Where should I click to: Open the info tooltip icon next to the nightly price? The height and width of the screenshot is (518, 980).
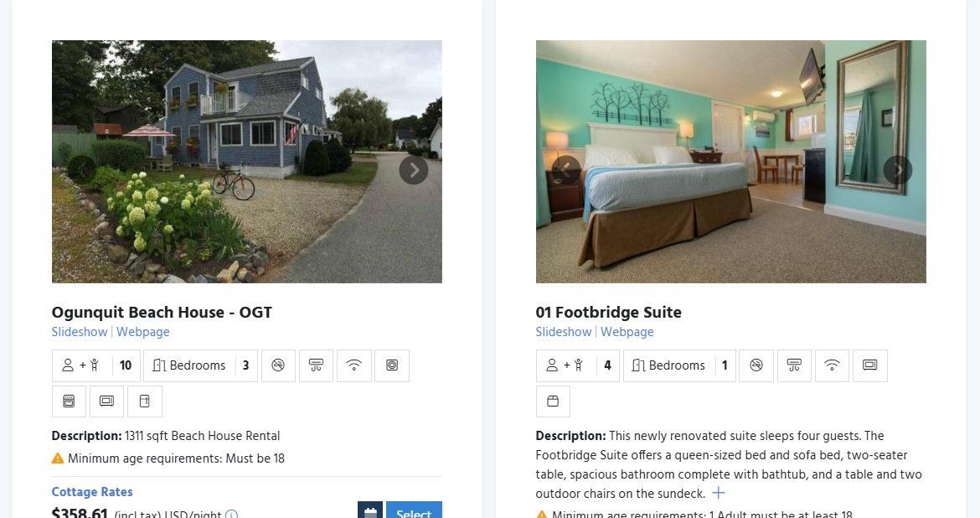233,513
